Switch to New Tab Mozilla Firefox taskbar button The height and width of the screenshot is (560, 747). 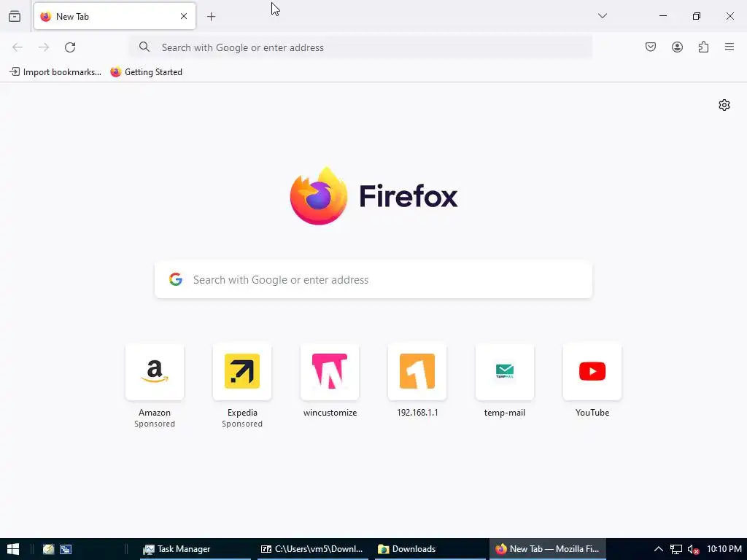pos(548,549)
